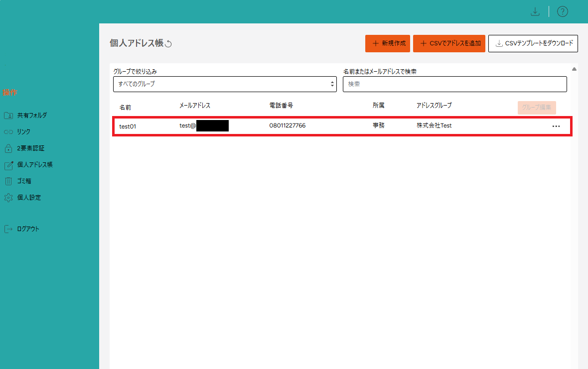This screenshot has width=588, height=369.
Task: Click the 操作 sidebar heading
Action: click(10, 93)
